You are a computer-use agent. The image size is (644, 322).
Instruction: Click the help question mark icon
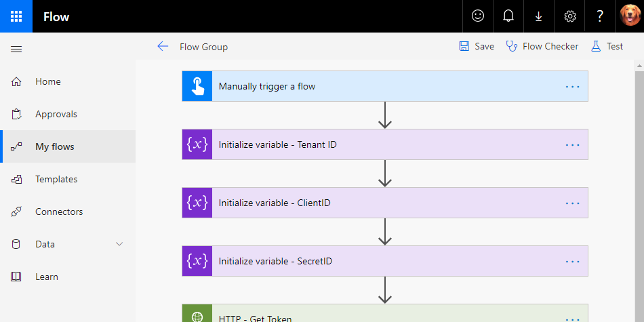pyautogui.click(x=600, y=16)
